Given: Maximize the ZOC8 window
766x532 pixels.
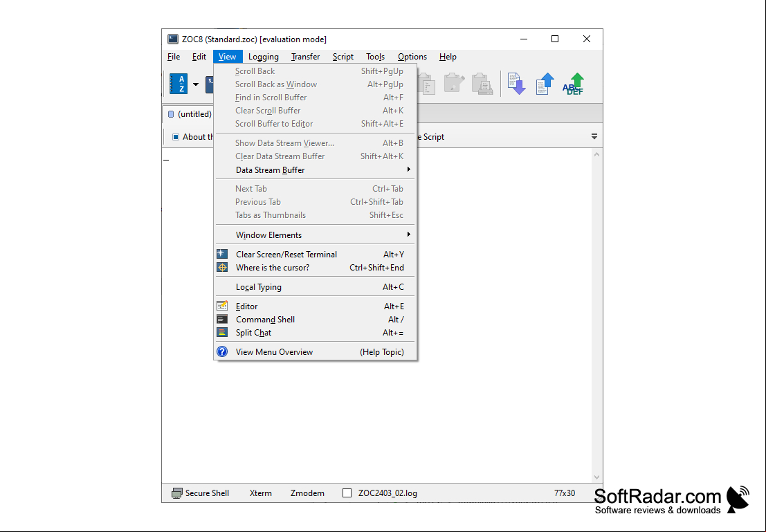Looking at the screenshot, I should pyautogui.click(x=555, y=39).
